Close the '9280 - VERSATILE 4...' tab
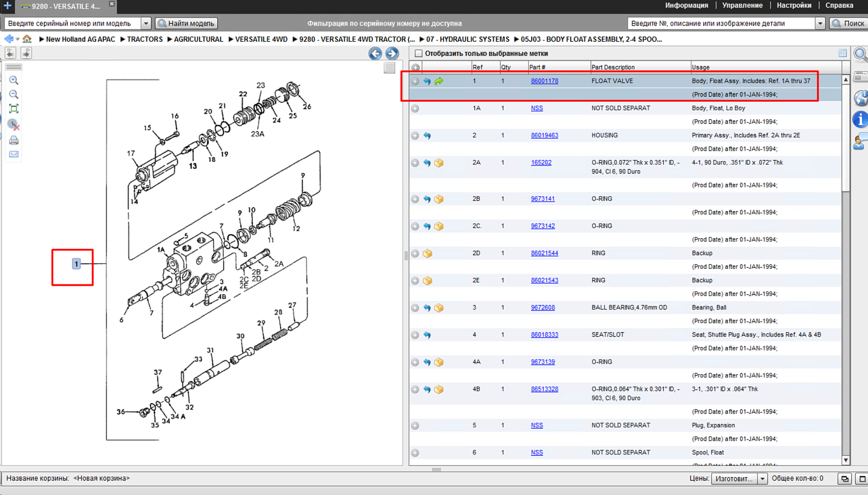Viewport: 868px width, 495px height. pyautogui.click(x=112, y=4)
